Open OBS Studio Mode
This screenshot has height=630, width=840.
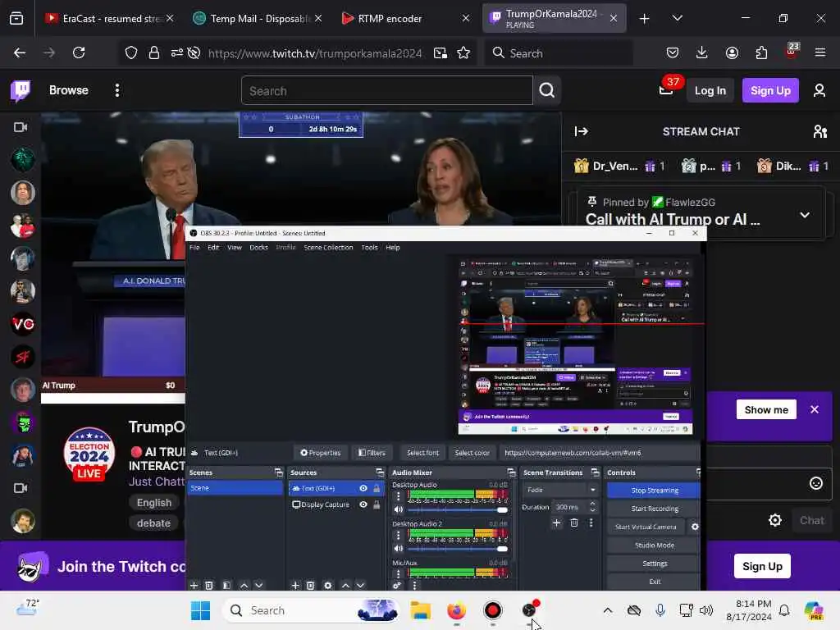654,546
